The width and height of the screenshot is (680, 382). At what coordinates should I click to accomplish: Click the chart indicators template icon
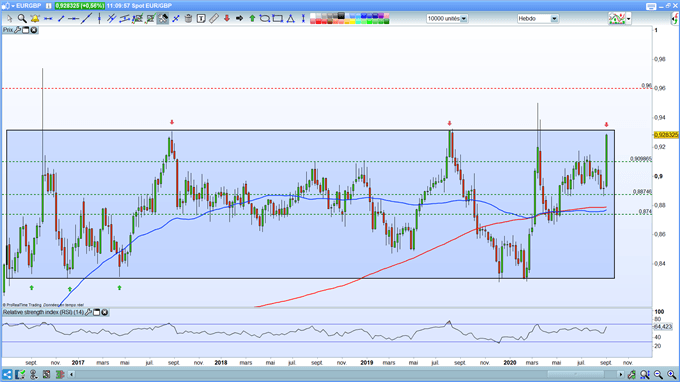click(x=617, y=19)
